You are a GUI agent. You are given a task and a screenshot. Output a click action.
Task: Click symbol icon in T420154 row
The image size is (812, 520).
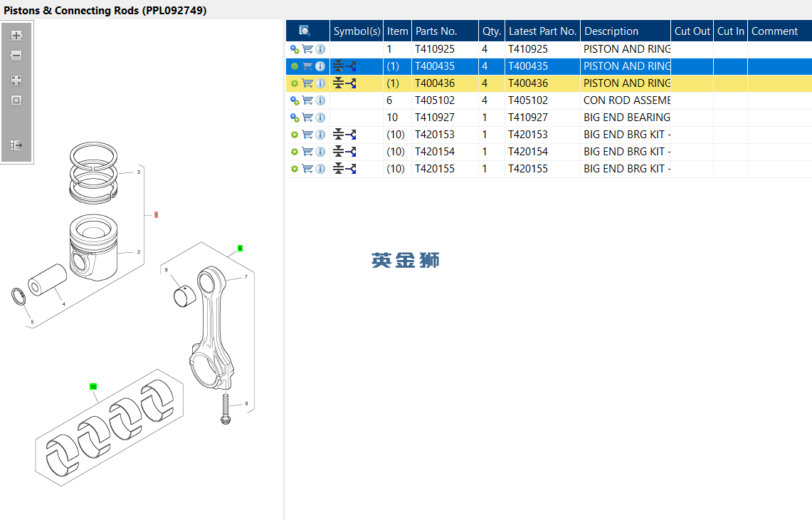344,152
